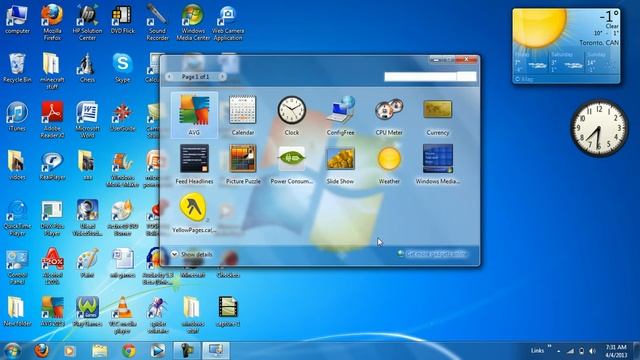Select the Power Consumption gadget

(291, 164)
